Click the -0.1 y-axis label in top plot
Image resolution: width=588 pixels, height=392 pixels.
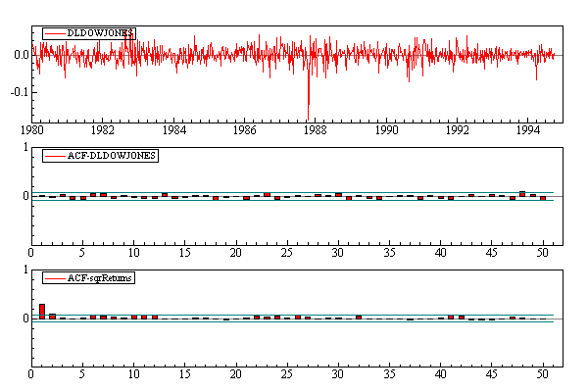click(17, 92)
